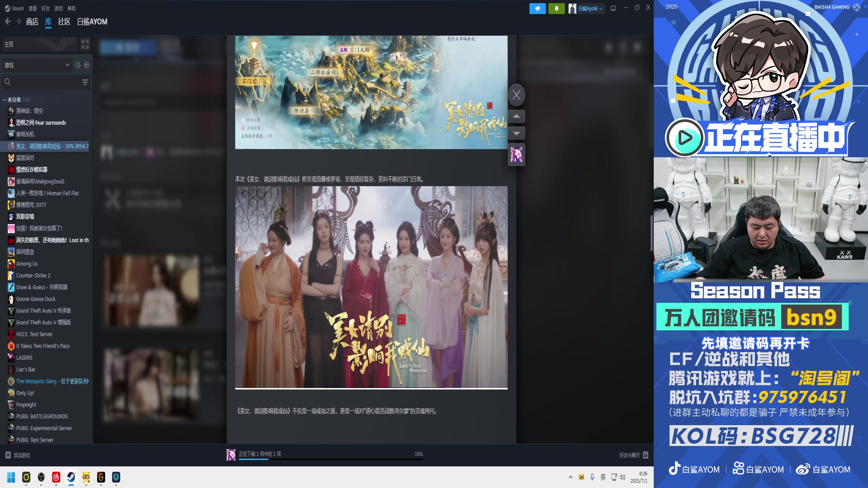Go to the library 主页 home
The height and width of the screenshot is (488, 868).
coord(40,44)
